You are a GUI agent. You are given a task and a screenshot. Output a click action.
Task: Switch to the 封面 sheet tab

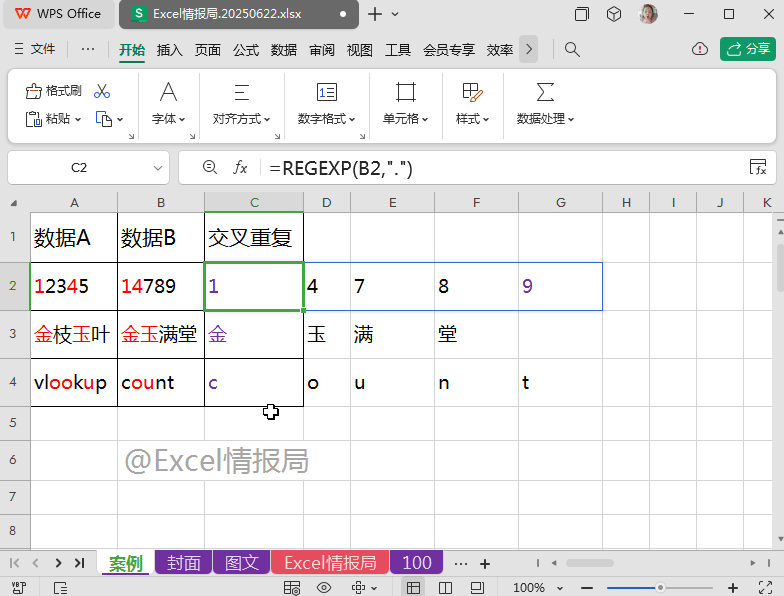coord(184,563)
